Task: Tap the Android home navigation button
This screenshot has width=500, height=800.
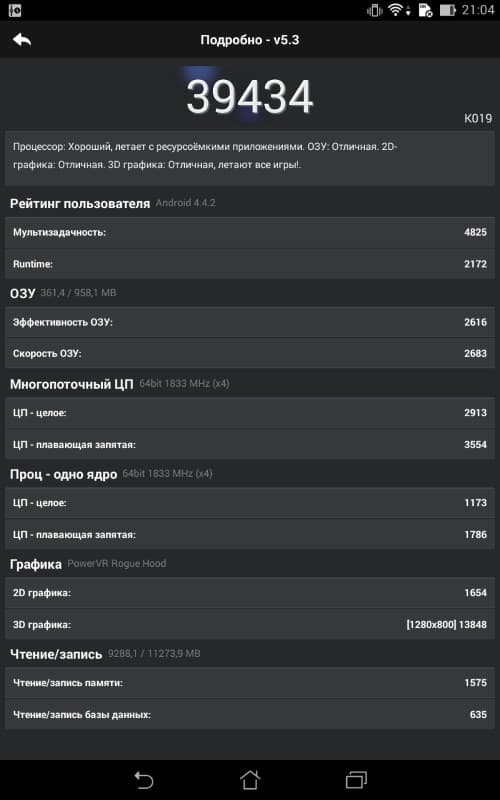Action: (x=250, y=780)
